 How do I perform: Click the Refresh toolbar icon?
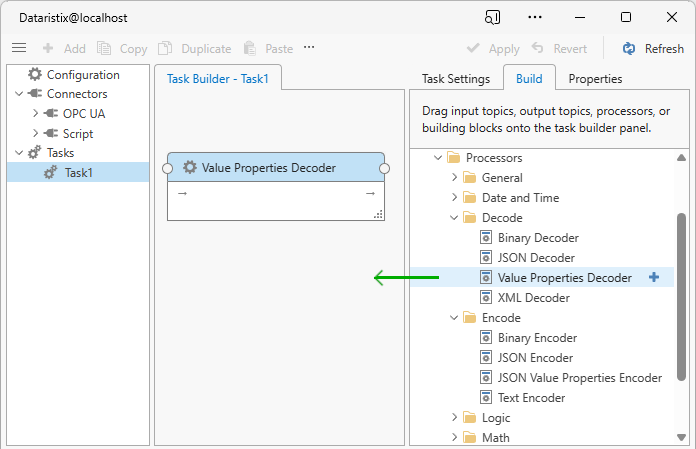coord(629,48)
